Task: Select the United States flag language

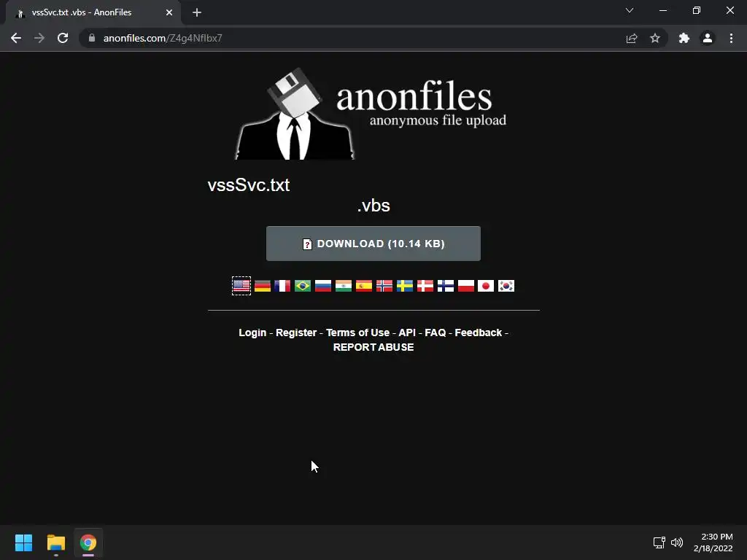Action: click(241, 286)
